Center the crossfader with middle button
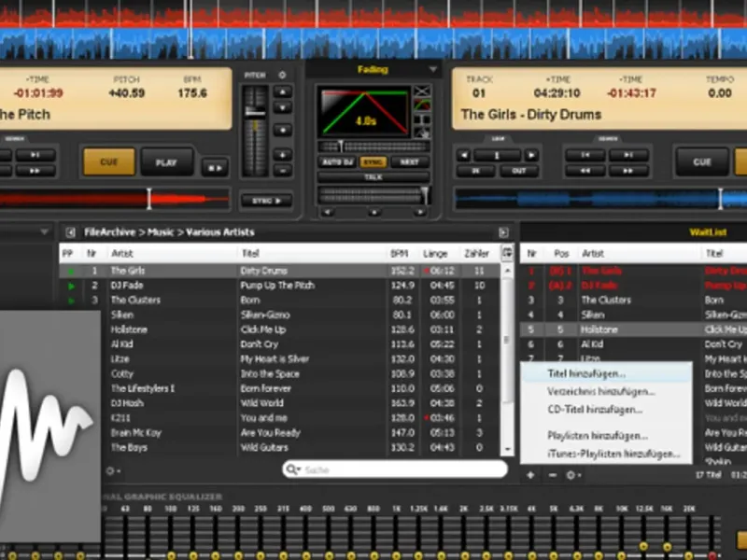This screenshot has height=560, width=747. [x=374, y=213]
